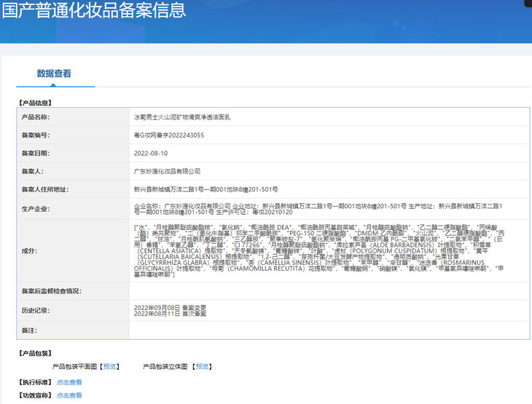Click the 历史记录 row label
This screenshot has width=532, height=404.
click(35, 311)
